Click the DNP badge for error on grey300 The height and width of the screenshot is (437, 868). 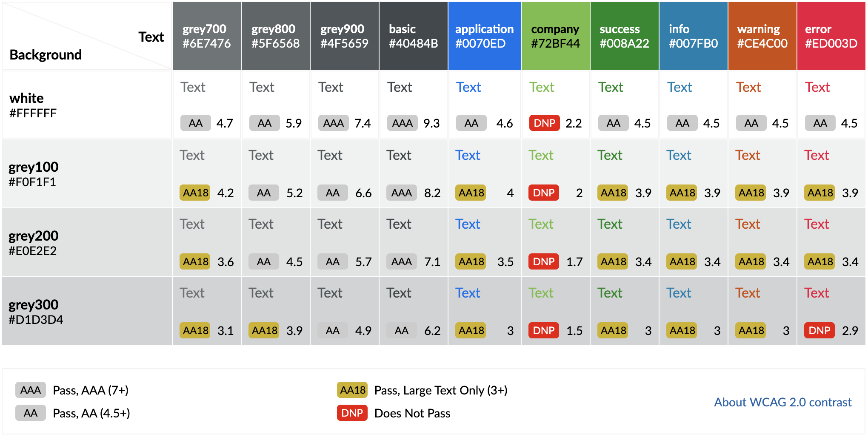tap(819, 330)
